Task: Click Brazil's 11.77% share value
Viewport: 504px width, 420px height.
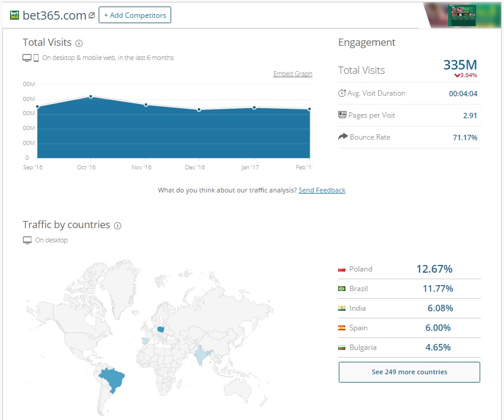Action: click(438, 289)
